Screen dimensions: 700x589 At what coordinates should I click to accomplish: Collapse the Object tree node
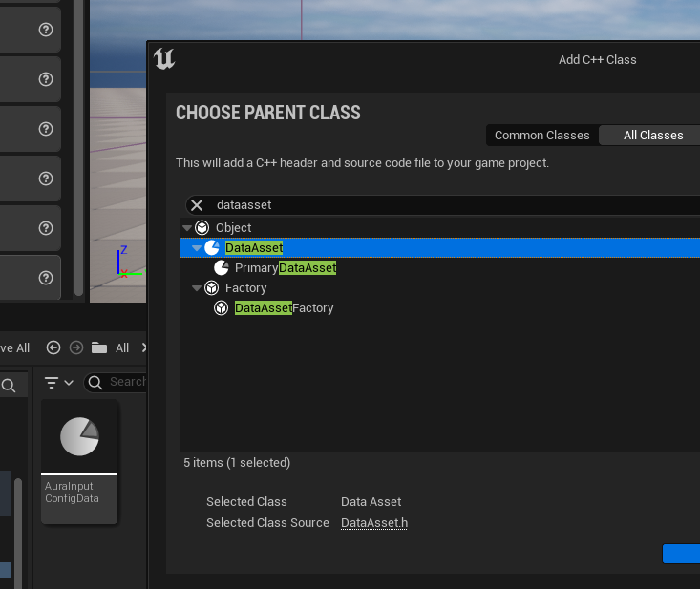186,228
